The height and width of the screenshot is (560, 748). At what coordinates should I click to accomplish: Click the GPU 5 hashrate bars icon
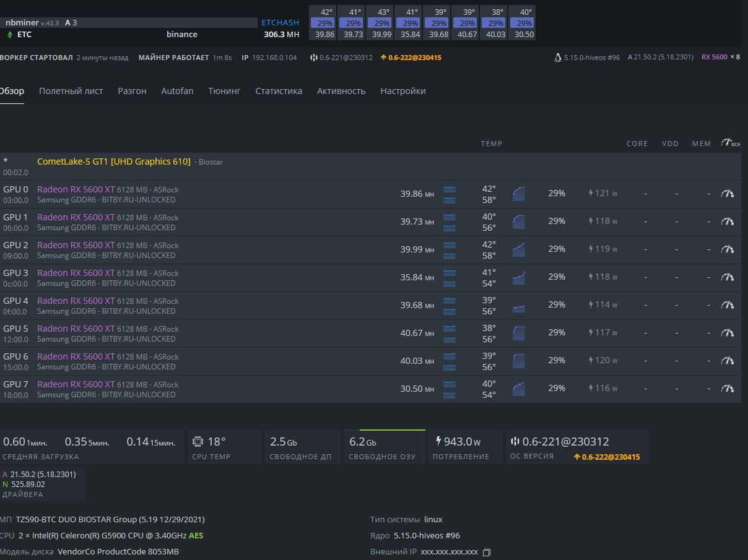tap(450, 333)
